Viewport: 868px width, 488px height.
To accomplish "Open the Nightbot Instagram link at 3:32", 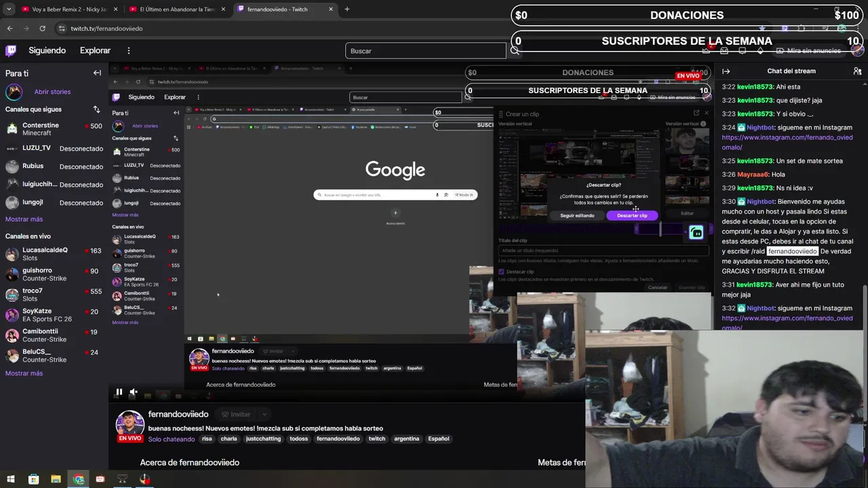I will pyautogui.click(x=787, y=323).
